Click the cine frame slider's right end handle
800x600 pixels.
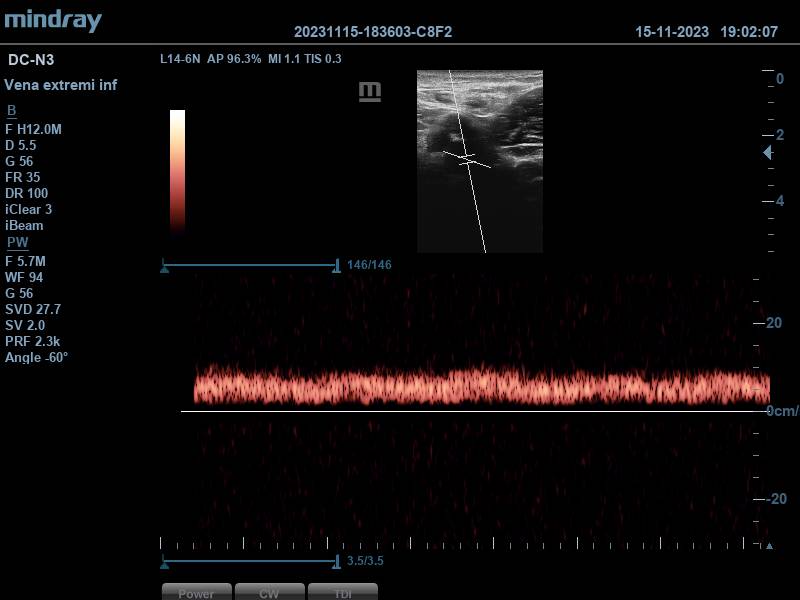coord(337,266)
